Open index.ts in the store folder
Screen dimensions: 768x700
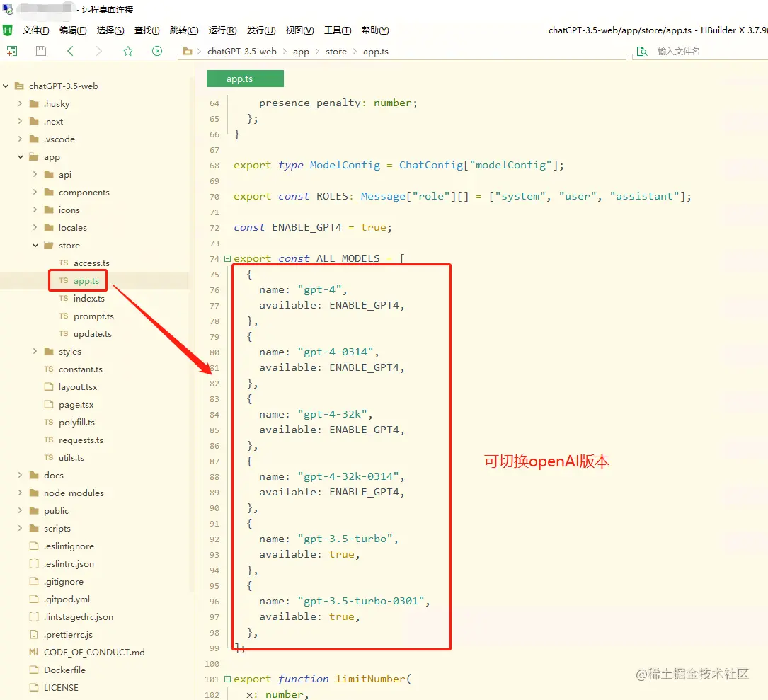pos(88,298)
